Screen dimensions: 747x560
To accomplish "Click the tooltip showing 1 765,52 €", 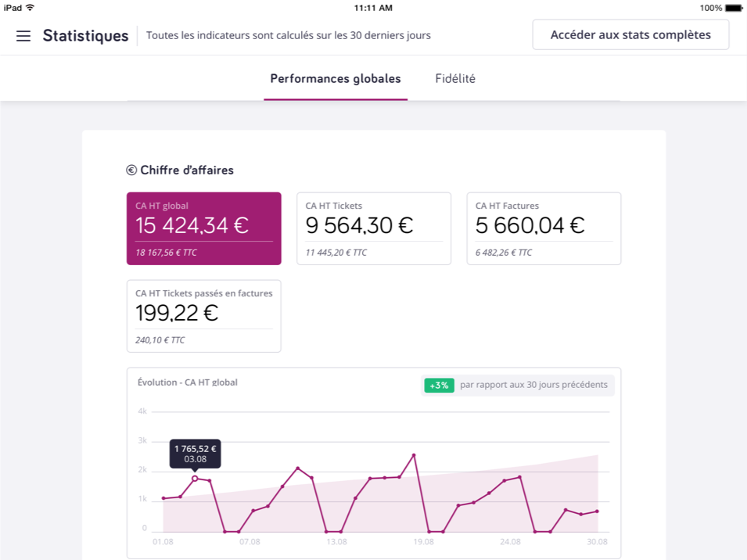I will (x=195, y=454).
